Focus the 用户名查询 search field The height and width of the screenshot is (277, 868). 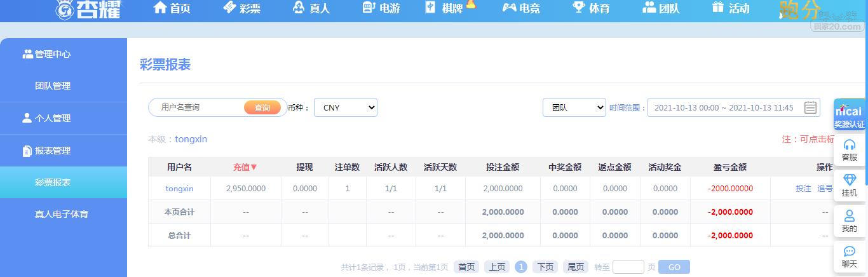196,107
